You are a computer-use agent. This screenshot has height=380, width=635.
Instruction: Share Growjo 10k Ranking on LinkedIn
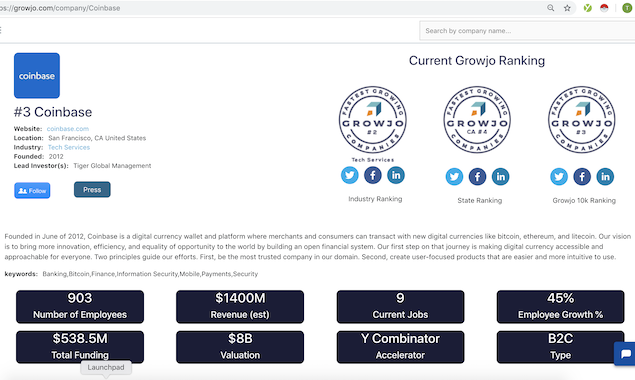point(605,177)
